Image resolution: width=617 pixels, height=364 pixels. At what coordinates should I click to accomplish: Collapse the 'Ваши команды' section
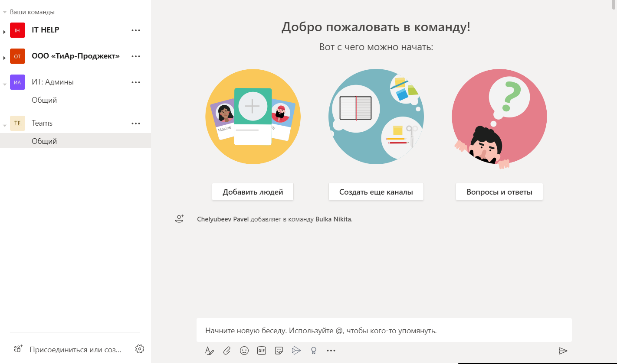pyautogui.click(x=5, y=13)
